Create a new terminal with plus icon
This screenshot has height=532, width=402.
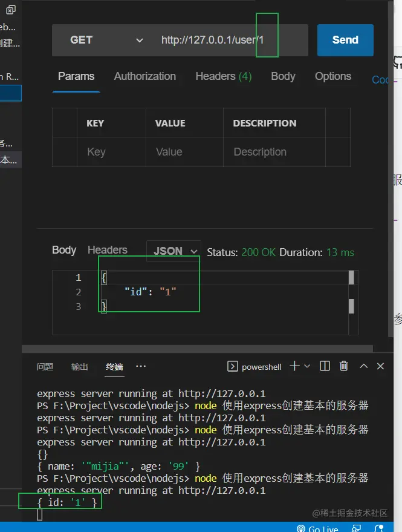pyautogui.click(x=294, y=366)
